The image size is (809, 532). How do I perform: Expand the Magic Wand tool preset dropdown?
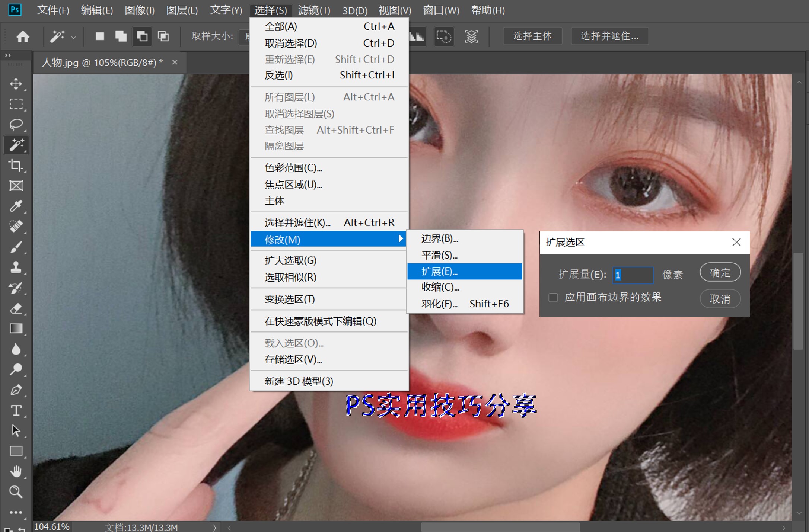coord(73,36)
